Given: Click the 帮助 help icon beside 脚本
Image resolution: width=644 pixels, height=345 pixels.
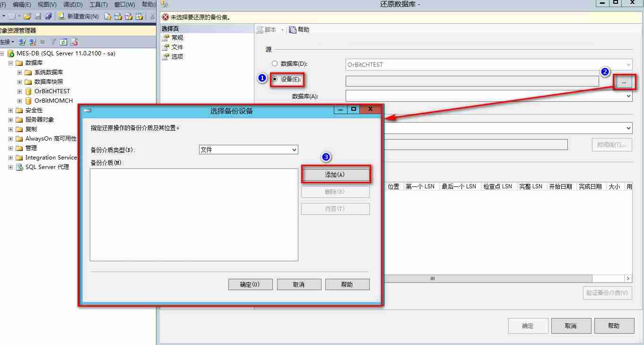Looking at the screenshot, I should click(x=293, y=30).
